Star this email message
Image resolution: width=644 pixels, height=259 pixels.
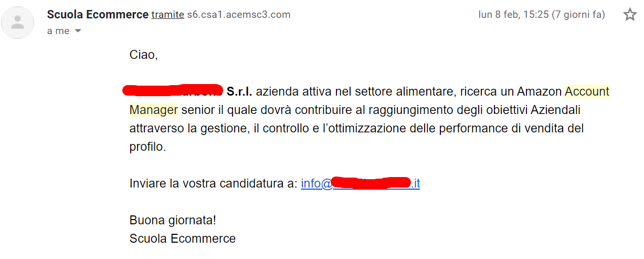pos(629,15)
